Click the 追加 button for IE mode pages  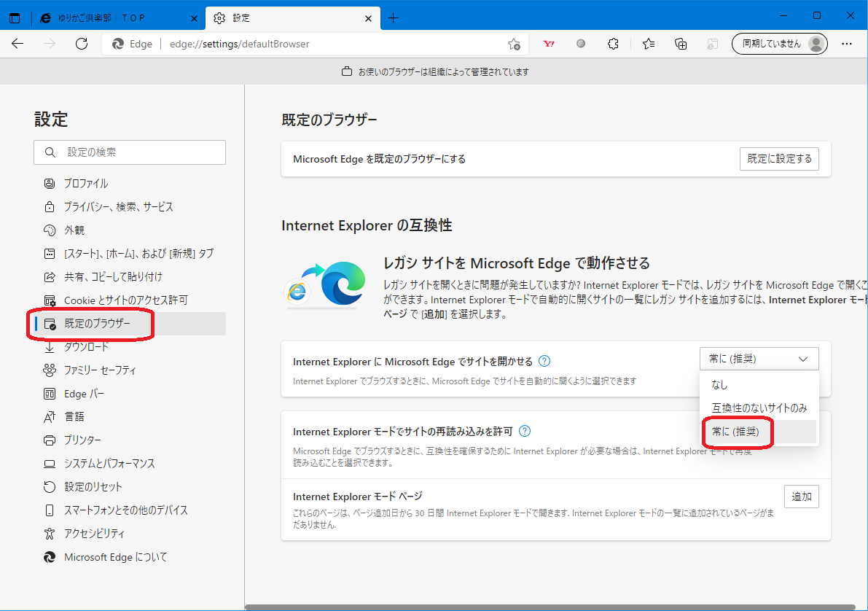[801, 497]
